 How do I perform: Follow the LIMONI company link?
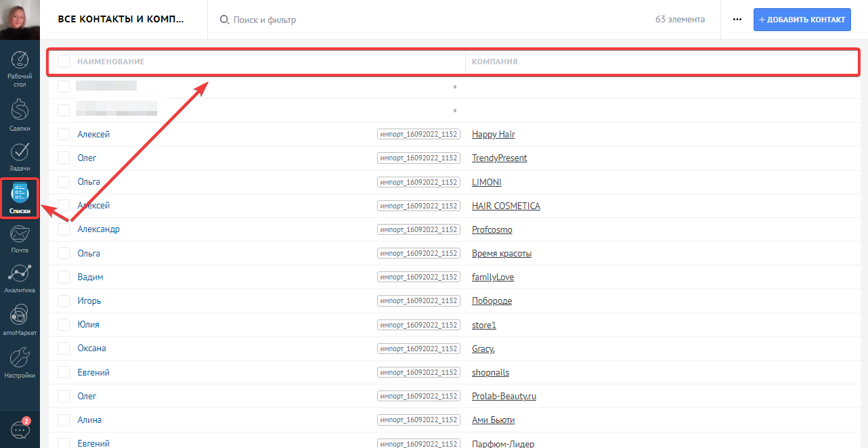(487, 182)
